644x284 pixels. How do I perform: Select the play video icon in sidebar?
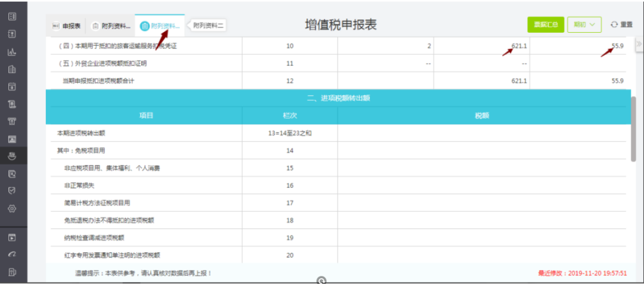click(x=12, y=237)
